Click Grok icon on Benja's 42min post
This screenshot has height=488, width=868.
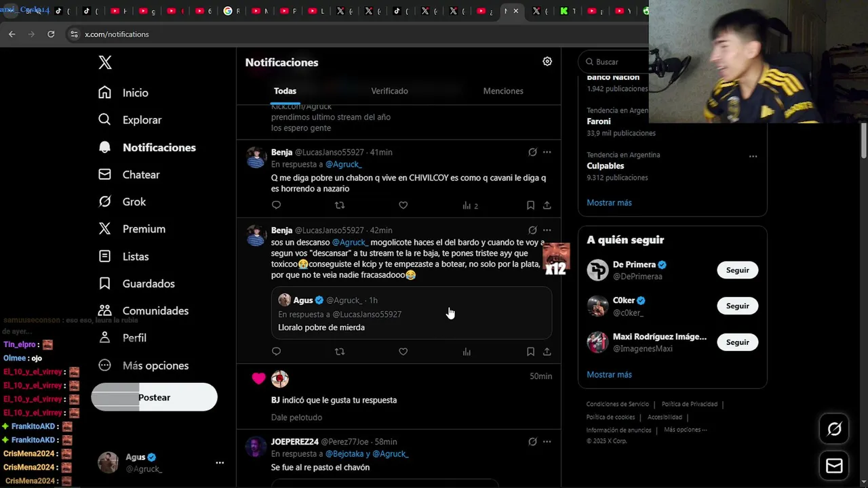click(532, 230)
